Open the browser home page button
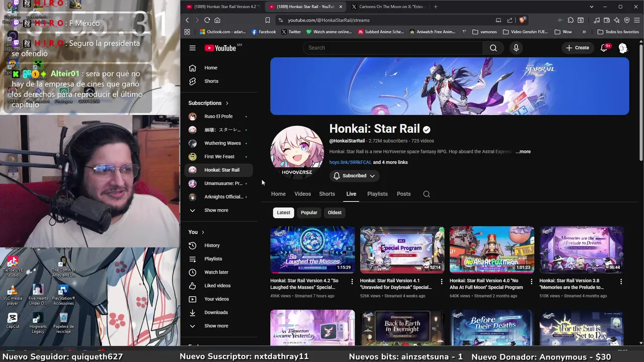 [x=217, y=20]
